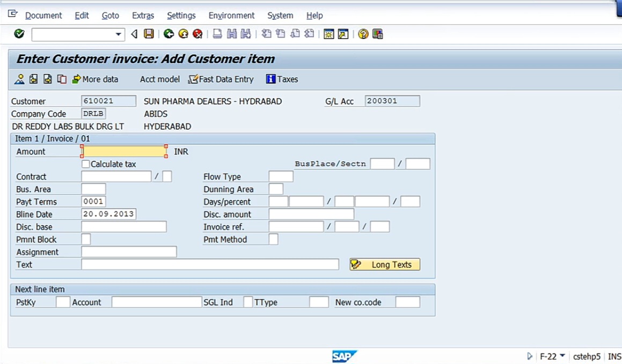Click the Customer field showing 610021
Screen dimensions: 622x364
(x=109, y=101)
